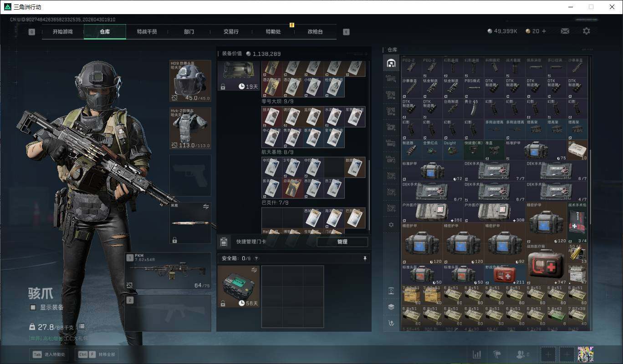Select the PBS保式 suppressor item
623x364 pixels.
click(x=474, y=88)
